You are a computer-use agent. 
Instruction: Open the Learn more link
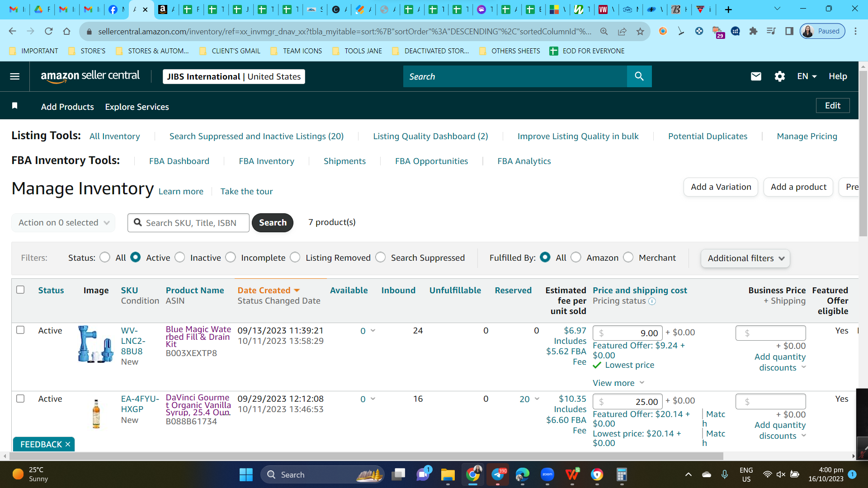tap(181, 192)
